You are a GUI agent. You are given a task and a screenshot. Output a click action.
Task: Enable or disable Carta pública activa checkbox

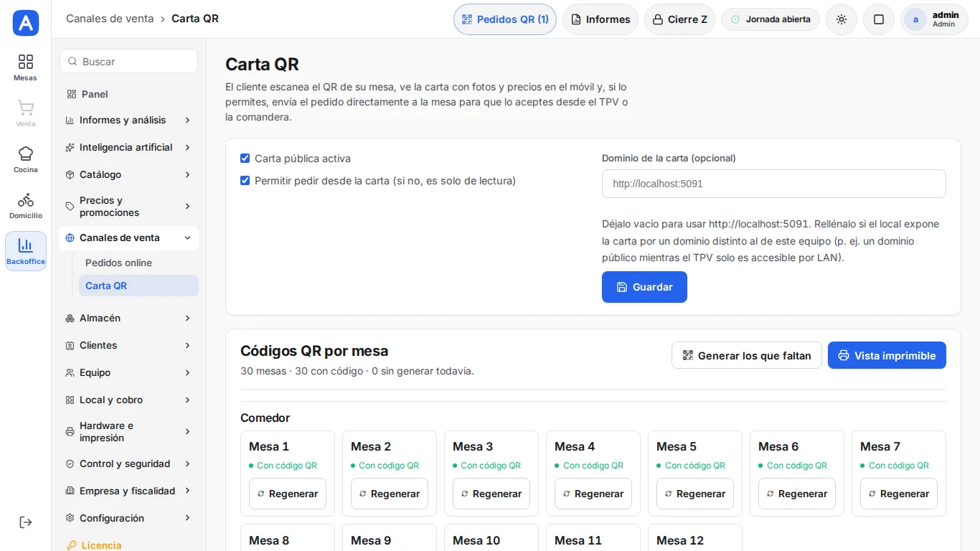pos(245,159)
